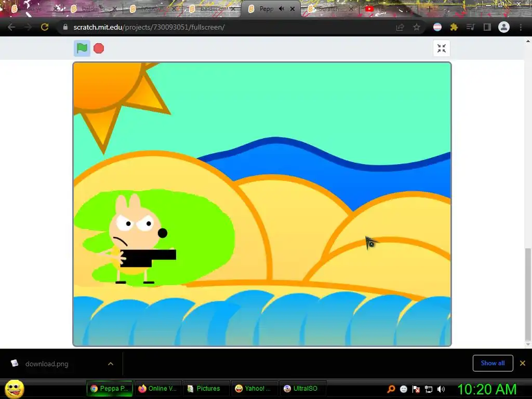Mute audio on the Pepp tab
The image size is (532, 399).
click(x=281, y=9)
